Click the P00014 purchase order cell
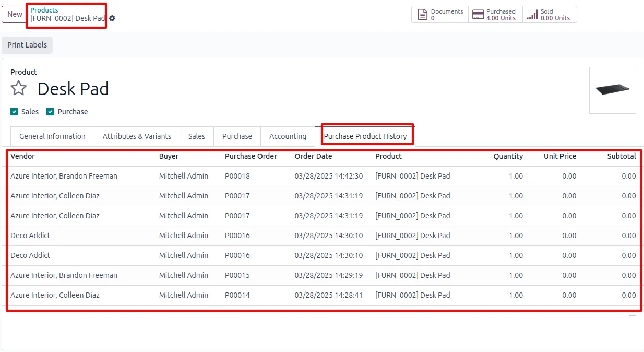This screenshot has height=352, width=644. coord(237,295)
